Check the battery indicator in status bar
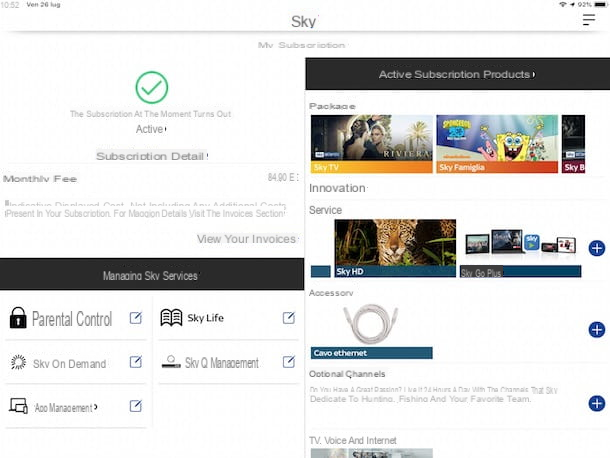The width and height of the screenshot is (610, 458). point(601,5)
